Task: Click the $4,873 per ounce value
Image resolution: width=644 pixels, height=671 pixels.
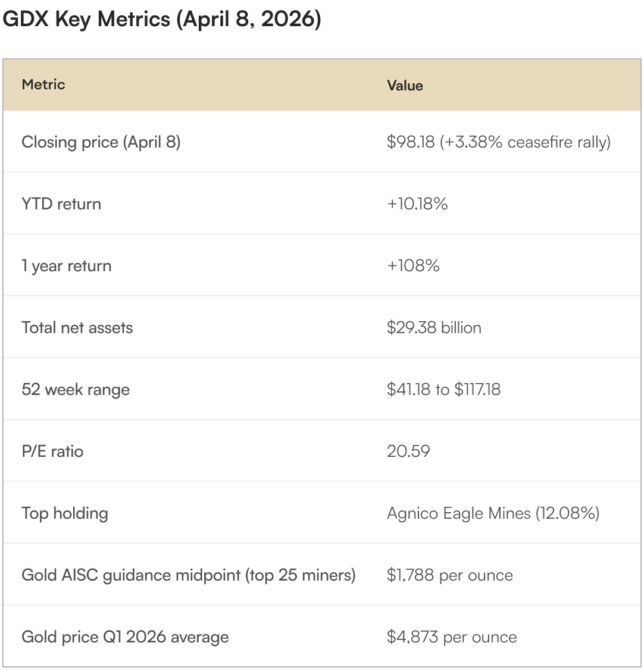Action: (x=452, y=637)
